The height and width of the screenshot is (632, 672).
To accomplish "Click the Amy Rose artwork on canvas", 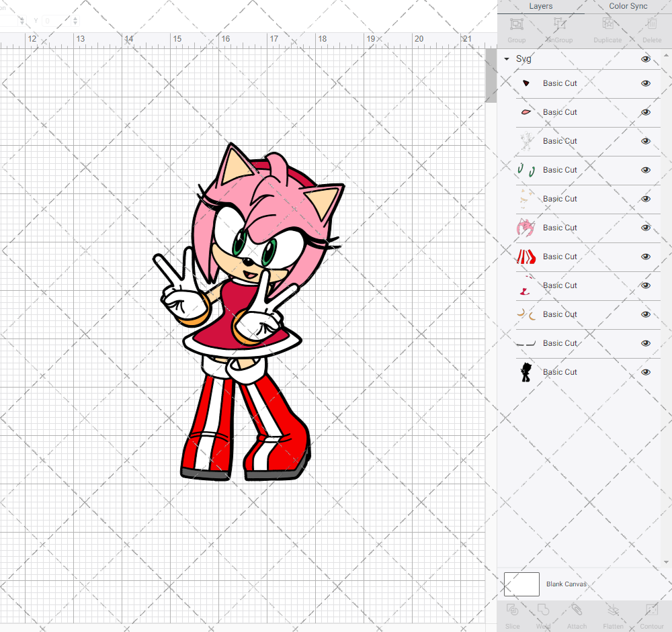I will 249,312.
